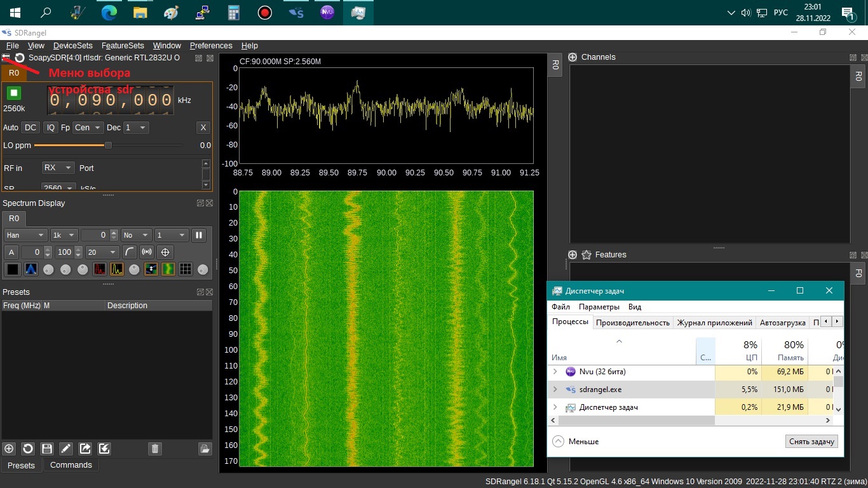Click the LO ppm slider handle
The height and width of the screenshot is (488, 868).
point(108,146)
